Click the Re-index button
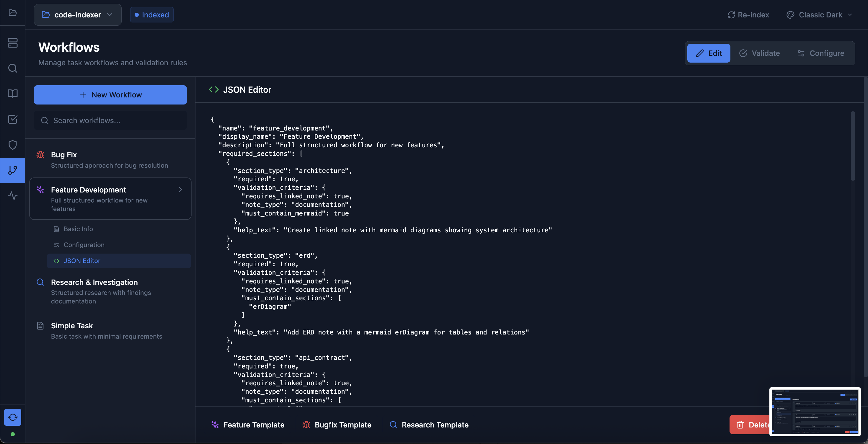The height and width of the screenshot is (444, 868). 748,15
